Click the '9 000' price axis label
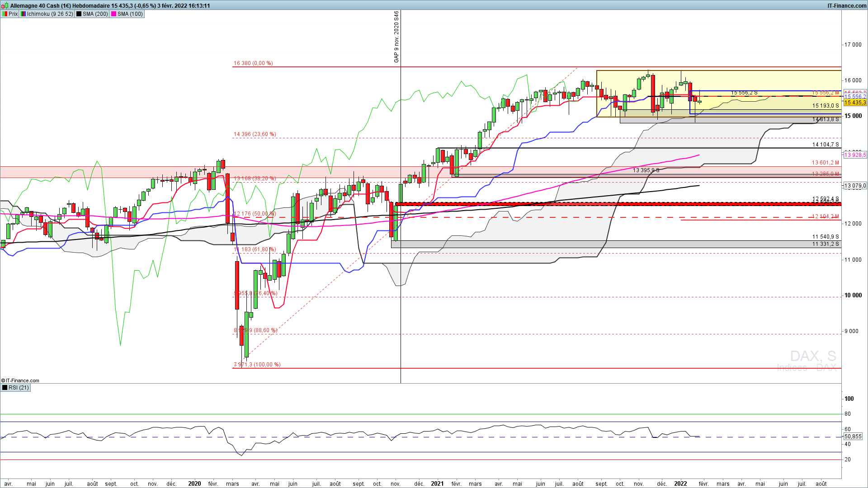868x488 pixels. click(x=851, y=331)
